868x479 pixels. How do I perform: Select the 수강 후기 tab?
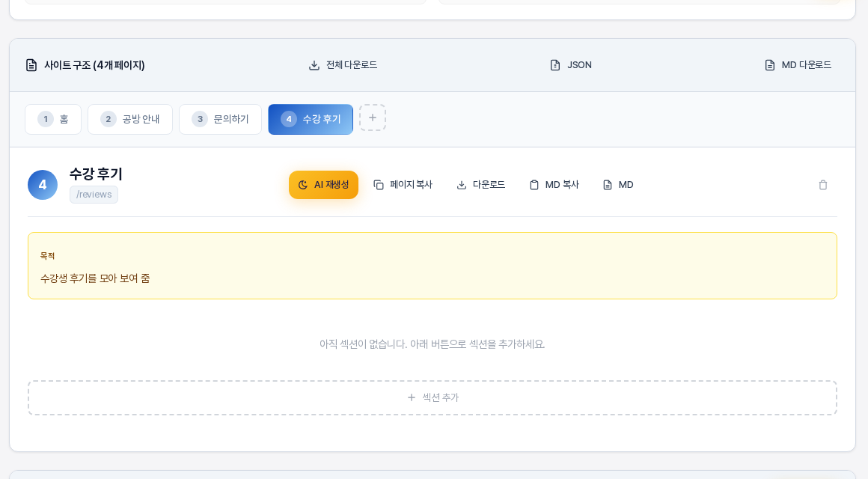311,119
